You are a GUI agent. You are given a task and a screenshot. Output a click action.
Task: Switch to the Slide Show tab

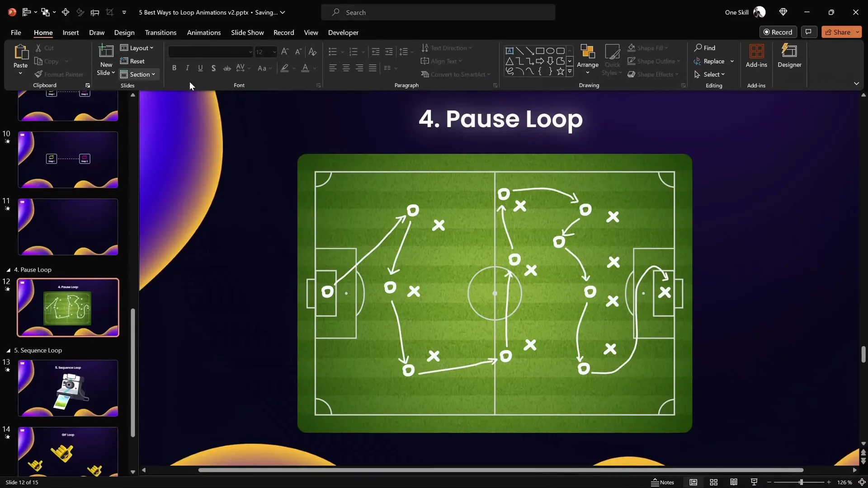(247, 33)
